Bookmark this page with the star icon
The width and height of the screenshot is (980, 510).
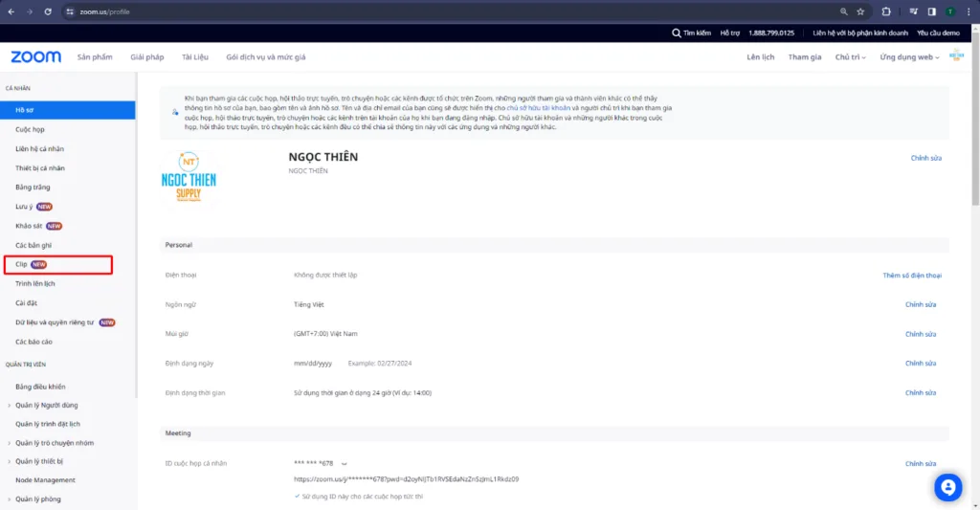click(x=860, y=11)
